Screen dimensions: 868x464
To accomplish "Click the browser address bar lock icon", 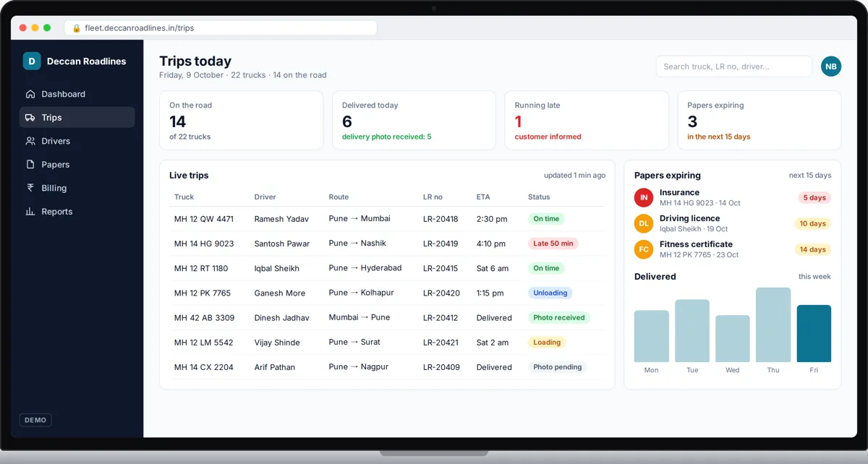I will point(77,28).
